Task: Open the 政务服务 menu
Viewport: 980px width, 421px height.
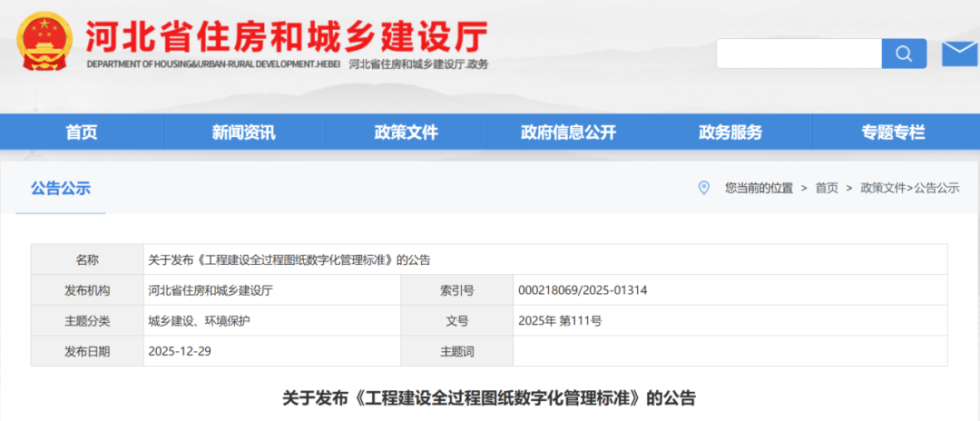Action: pyautogui.click(x=730, y=132)
